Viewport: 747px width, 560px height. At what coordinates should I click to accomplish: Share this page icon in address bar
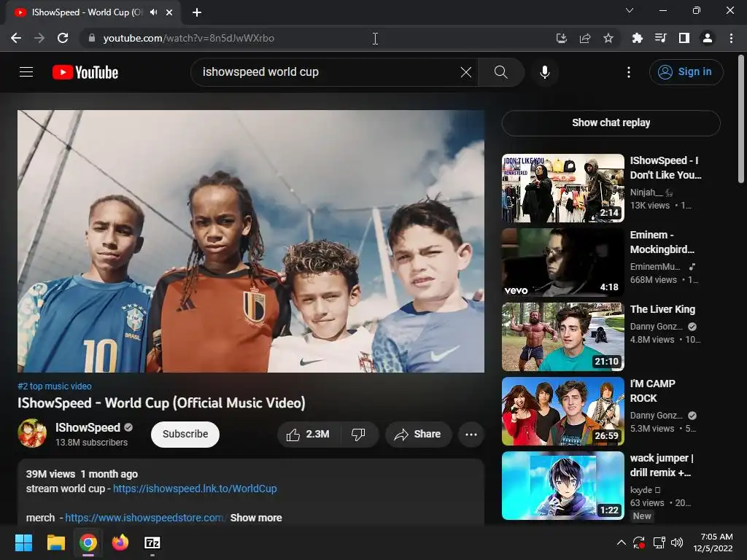point(585,38)
